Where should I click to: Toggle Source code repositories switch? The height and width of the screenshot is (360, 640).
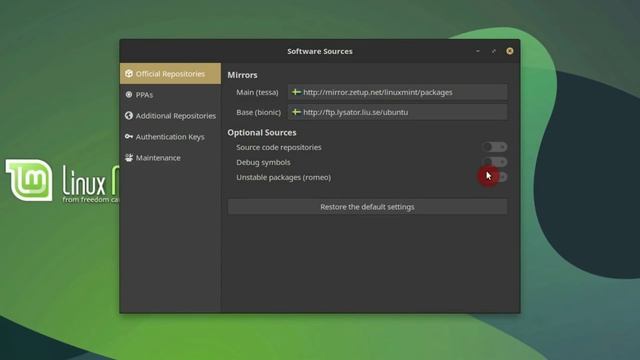[495, 147]
